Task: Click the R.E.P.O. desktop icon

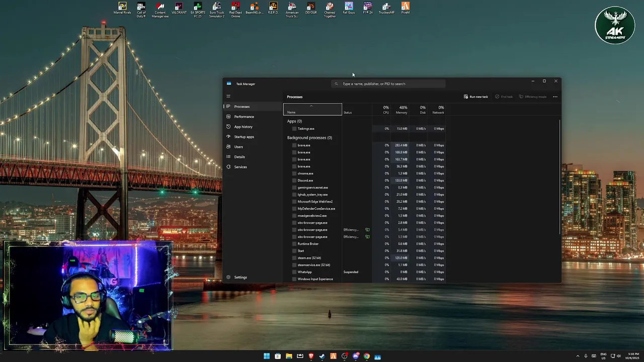Action: 273,8
